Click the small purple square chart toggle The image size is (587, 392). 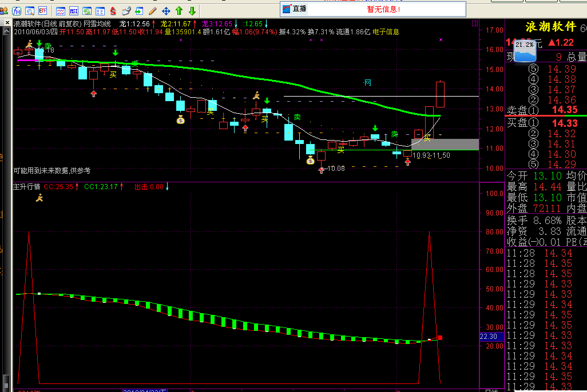coord(474,24)
